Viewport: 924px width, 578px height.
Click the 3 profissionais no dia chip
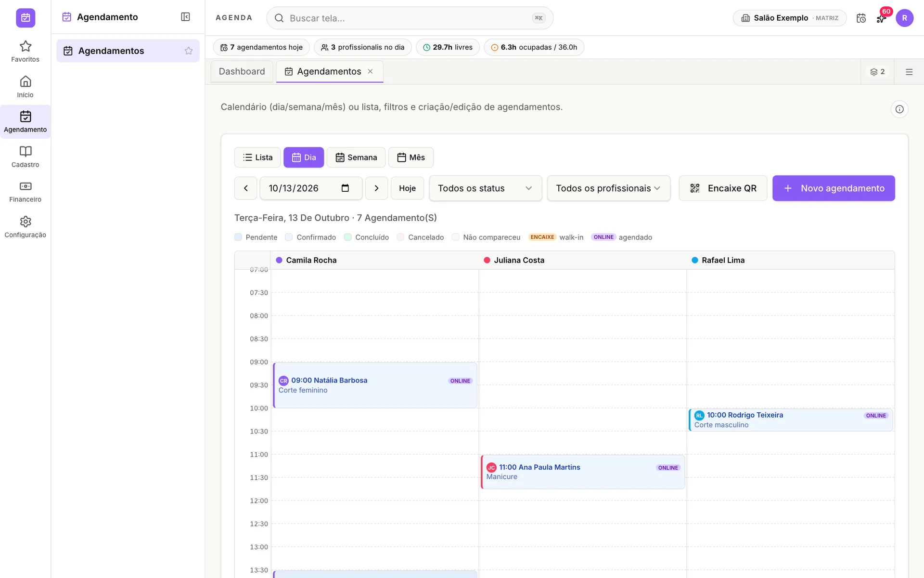pos(363,47)
